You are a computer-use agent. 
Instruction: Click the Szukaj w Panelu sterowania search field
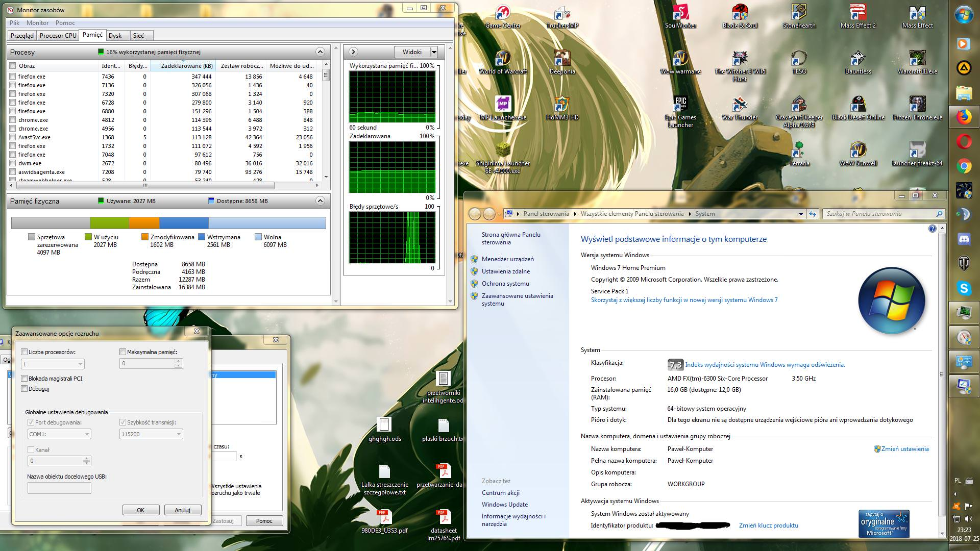click(x=883, y=214)
